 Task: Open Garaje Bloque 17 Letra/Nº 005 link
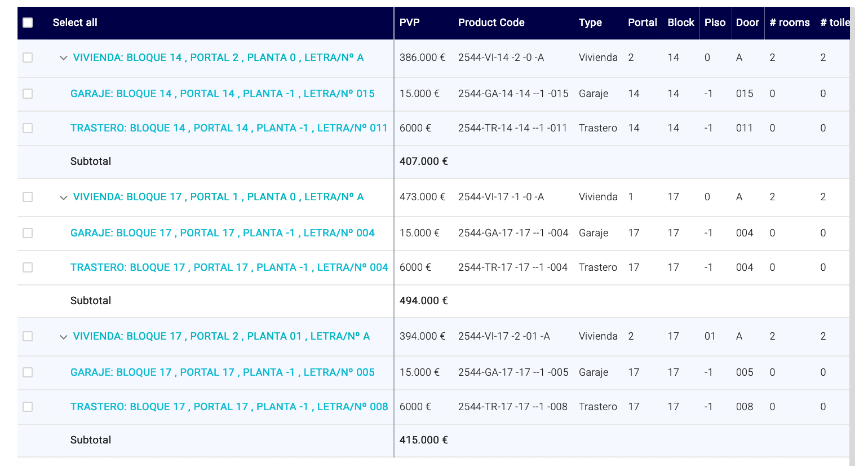(222, 372)
